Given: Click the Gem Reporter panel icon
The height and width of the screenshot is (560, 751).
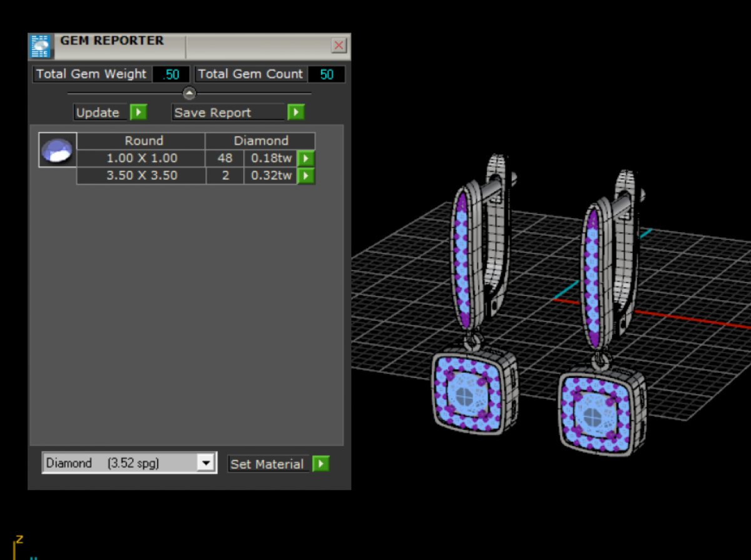Looking at the screenshot, I should click(41, 46).
